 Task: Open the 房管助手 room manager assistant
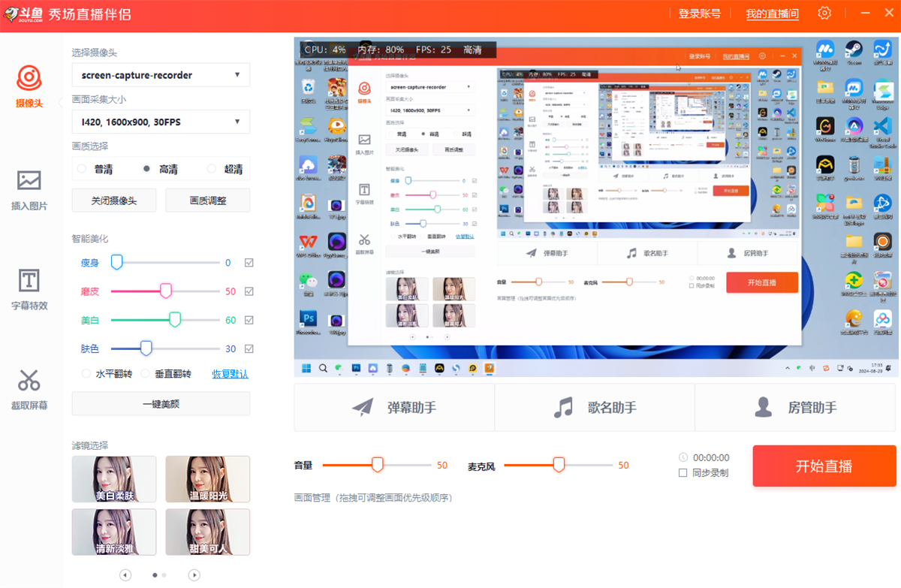pos(794,406)
